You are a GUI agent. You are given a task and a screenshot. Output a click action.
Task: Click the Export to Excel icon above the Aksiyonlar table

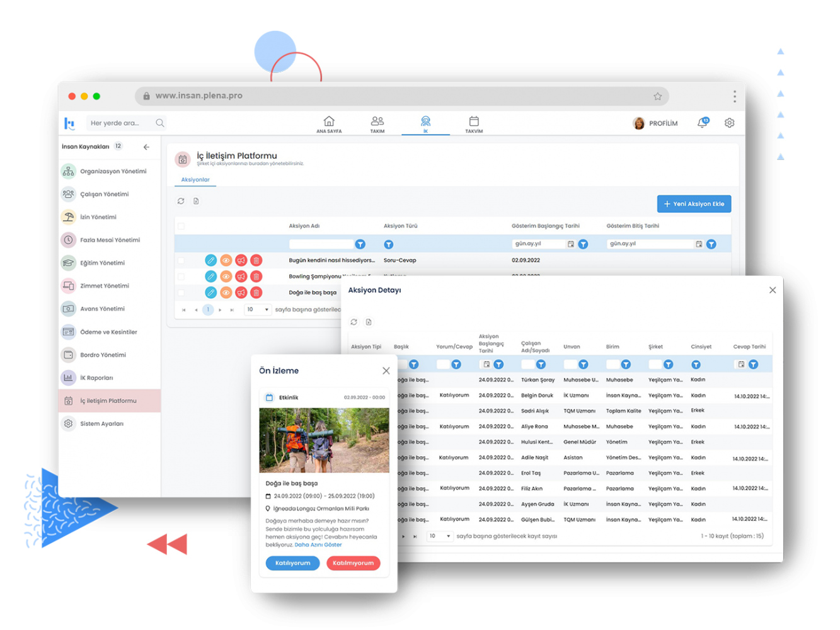click(x=196, y=201)
